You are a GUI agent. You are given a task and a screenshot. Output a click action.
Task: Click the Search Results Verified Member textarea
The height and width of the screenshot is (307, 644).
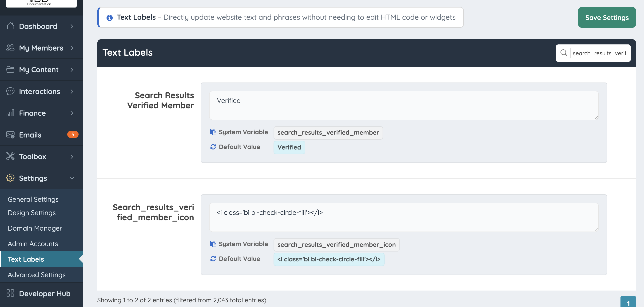coord(404,105)
